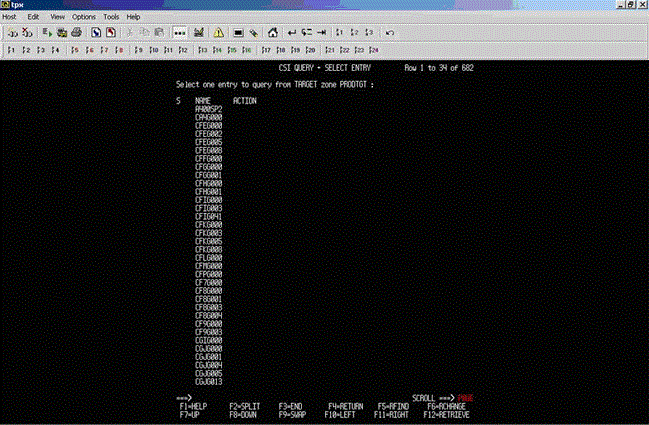Open the Host menu
Viewport: 649px width, 425px height.
pyautogui.click(x=10, y=17)
